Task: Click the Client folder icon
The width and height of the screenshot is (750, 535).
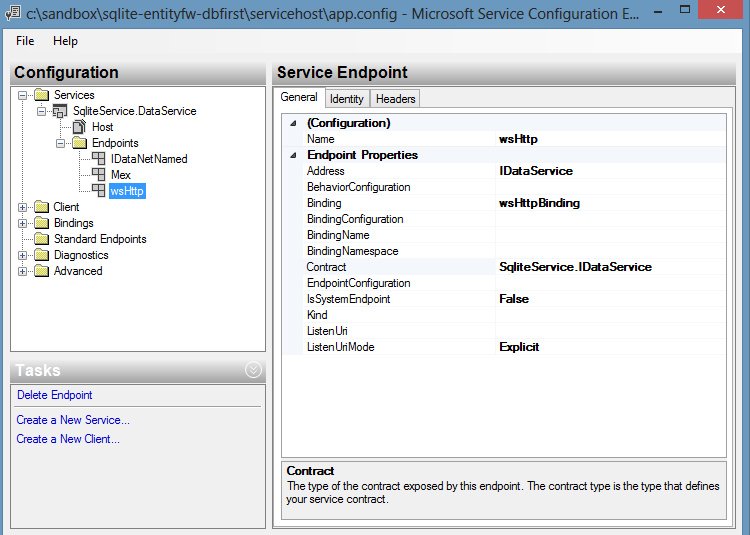Action: pos(42,207)
